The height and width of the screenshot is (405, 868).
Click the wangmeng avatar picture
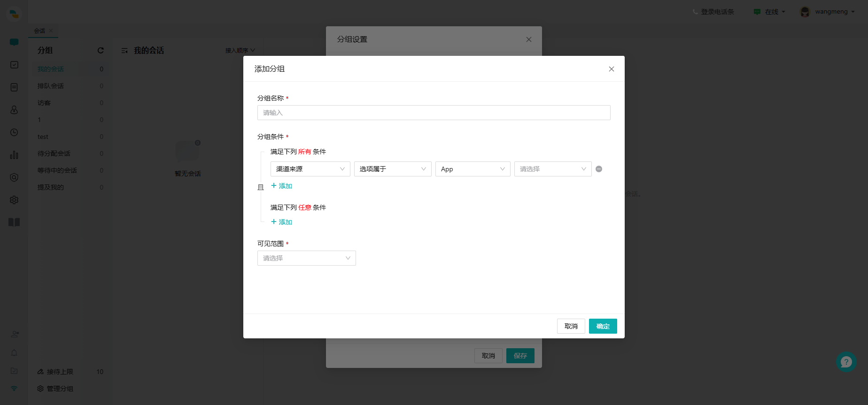[x=805, y=12]
